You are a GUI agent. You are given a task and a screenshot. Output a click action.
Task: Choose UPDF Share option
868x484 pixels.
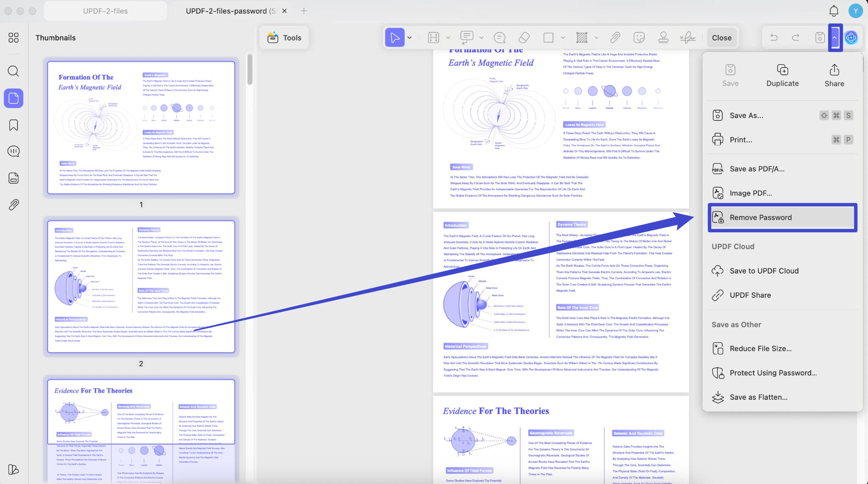pyautogui.click(x=782, y=295)
